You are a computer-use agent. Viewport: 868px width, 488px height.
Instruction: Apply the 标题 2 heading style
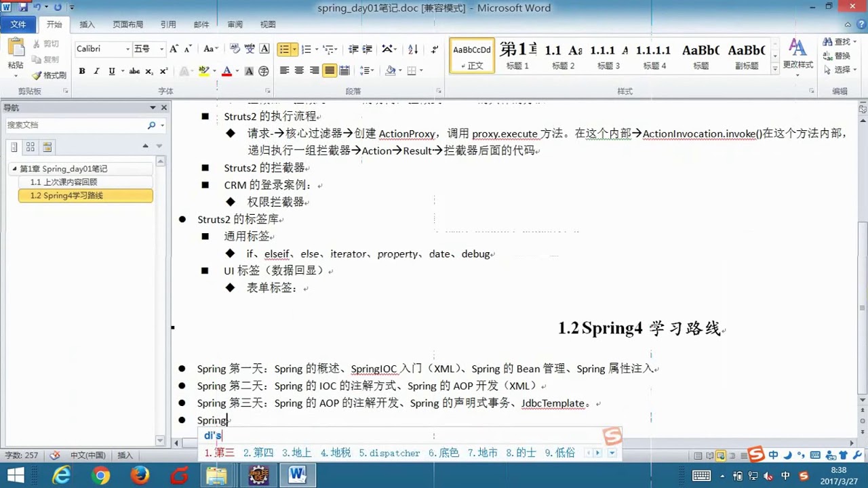(x=563, y=56)
